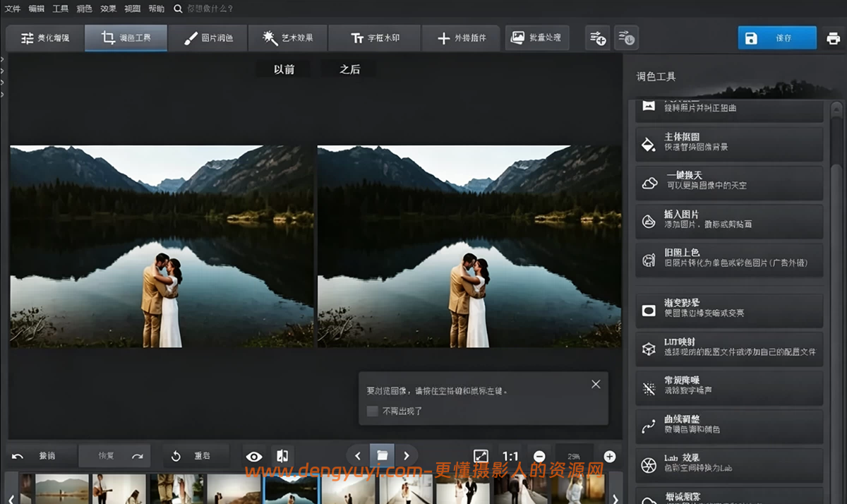This screenshot has height=504, width=847.
Task: Select the guitar player thumbnail
Action: click(x=119, y=489)
